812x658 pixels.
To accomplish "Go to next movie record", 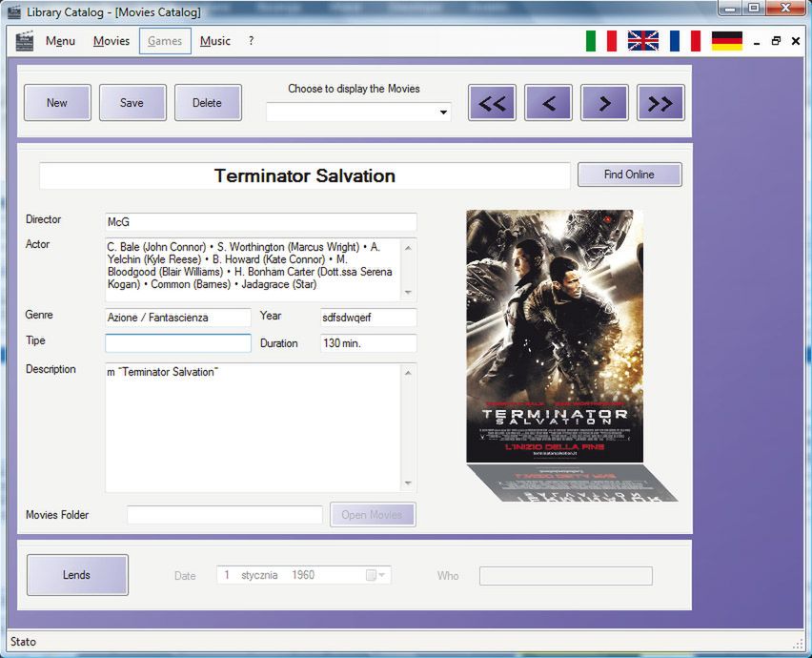I will click(x=604, y=103).
